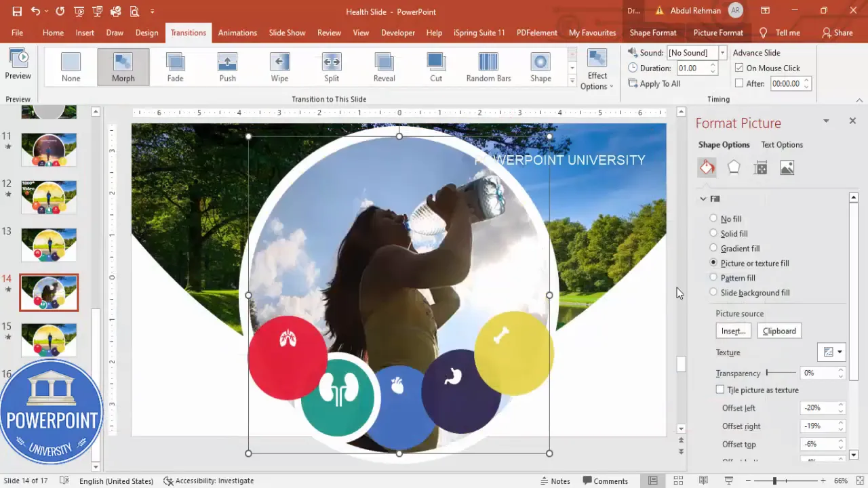Select the Pattern fill option
The image size is (868, 488).
[713, 277]
